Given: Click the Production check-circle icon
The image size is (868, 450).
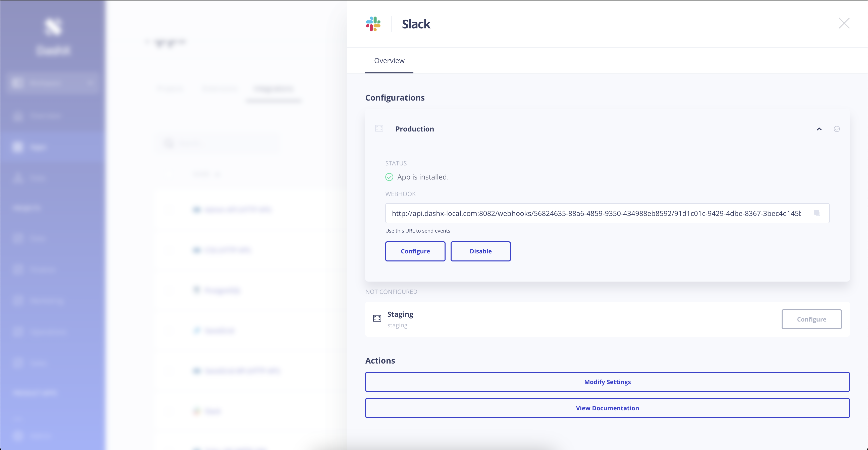Looking at the screenshot, I should 837,129.
